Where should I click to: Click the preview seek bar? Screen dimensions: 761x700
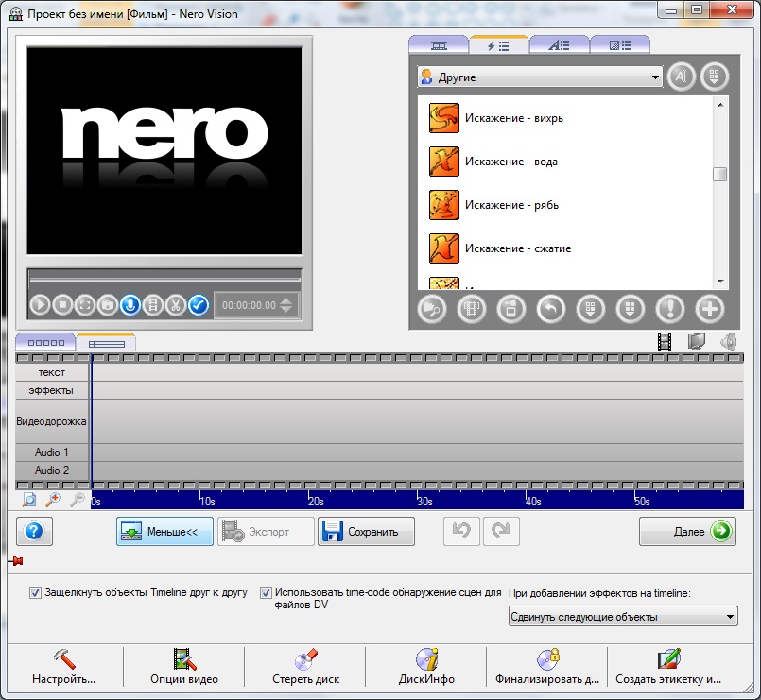164,279
